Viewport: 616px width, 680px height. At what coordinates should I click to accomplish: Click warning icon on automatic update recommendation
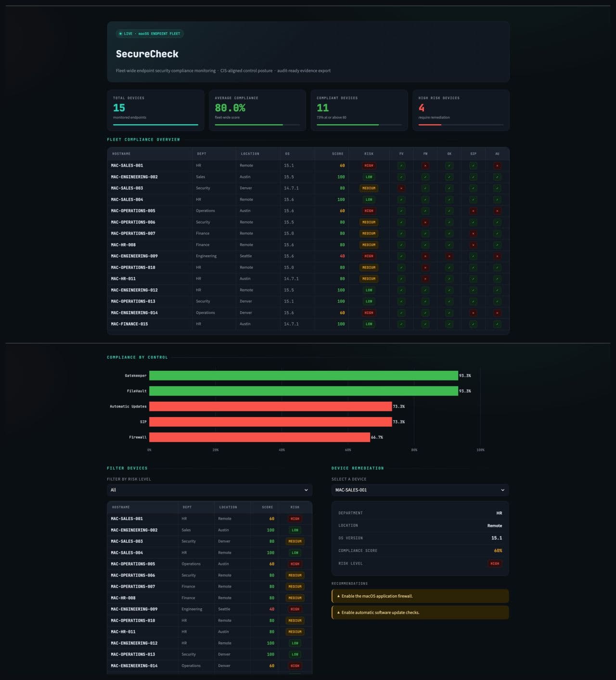click(x=338, y=613)
